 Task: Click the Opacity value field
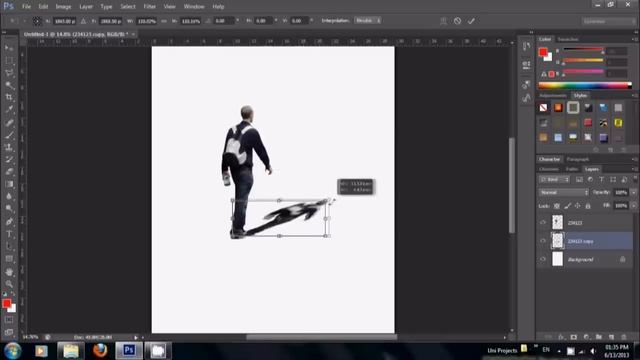click(621, 192)
